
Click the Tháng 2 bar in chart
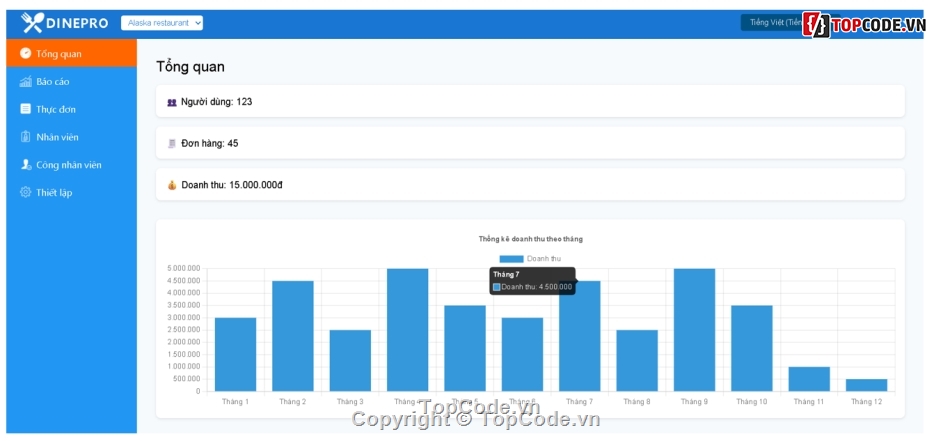pyautogui.click(x=293, y=335)
